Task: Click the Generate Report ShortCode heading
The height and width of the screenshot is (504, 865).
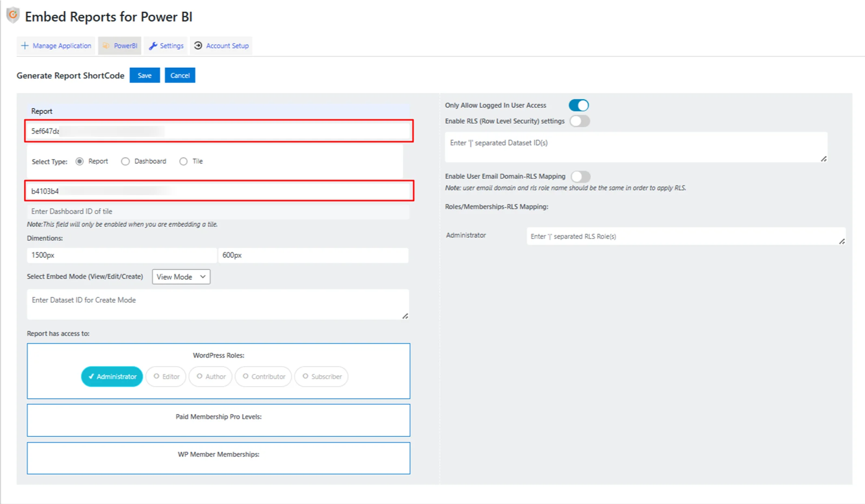Action: (x=71, y=75)
